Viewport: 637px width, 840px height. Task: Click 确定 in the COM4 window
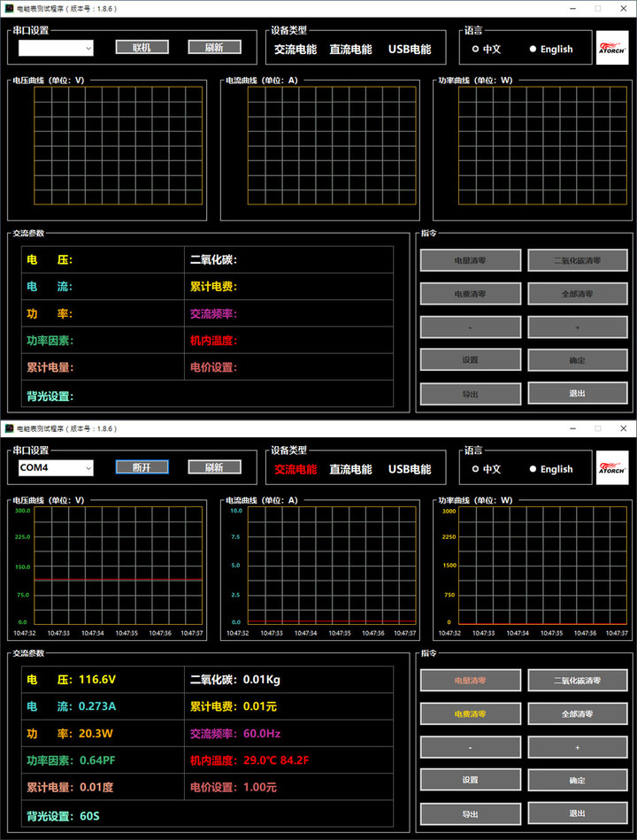point(577,780)
